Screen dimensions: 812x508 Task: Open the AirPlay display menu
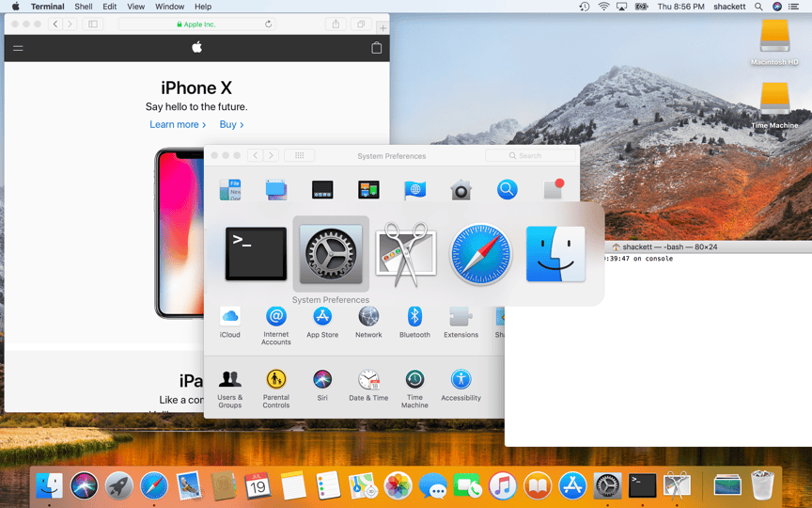coord(622,7)
